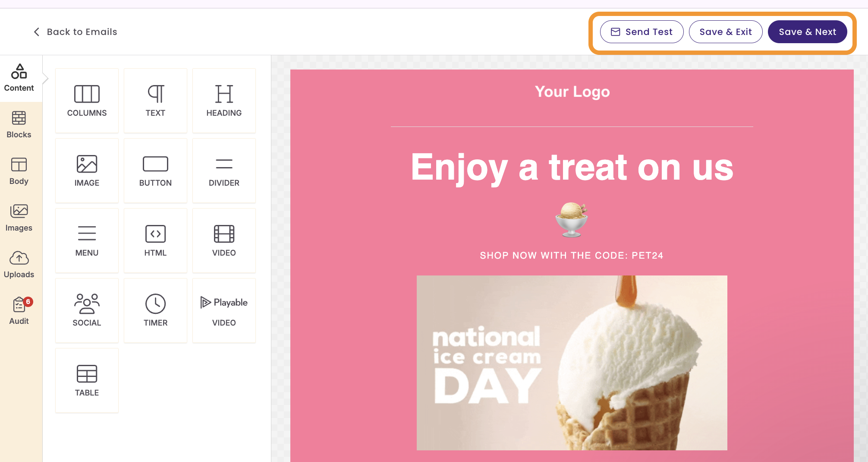Add an Image content block
868x462 pixels.
pyautogui.click(x=87, y=171)
